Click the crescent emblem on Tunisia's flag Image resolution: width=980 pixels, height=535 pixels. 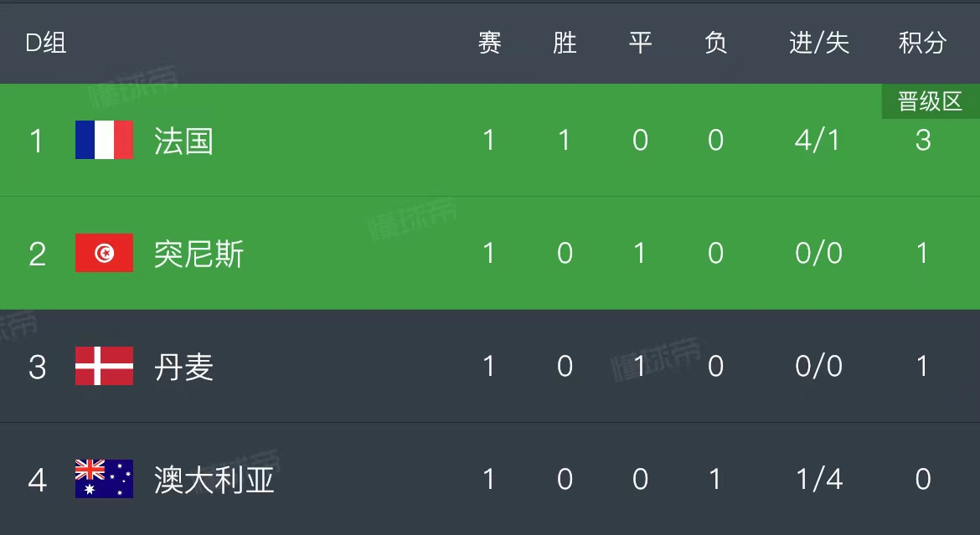point(104,254)
